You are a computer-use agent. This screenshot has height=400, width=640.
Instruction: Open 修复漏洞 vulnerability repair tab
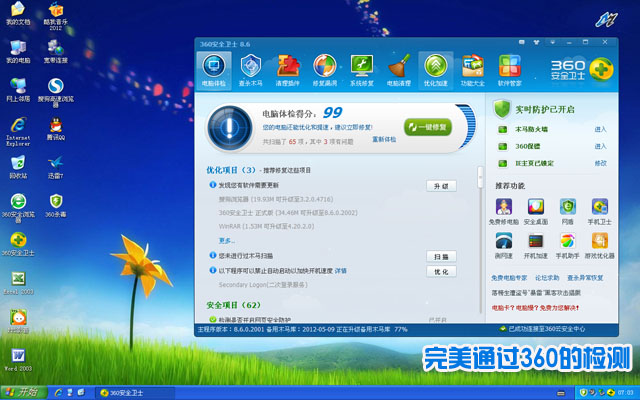tap(324, 71)
